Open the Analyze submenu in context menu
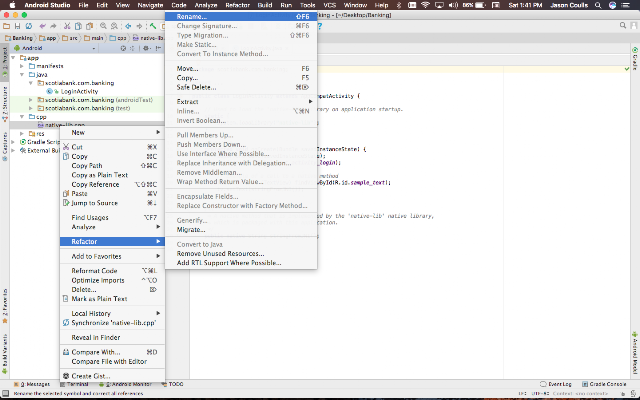Viewport: 640px width, 400px height. (x=112, y=227)
